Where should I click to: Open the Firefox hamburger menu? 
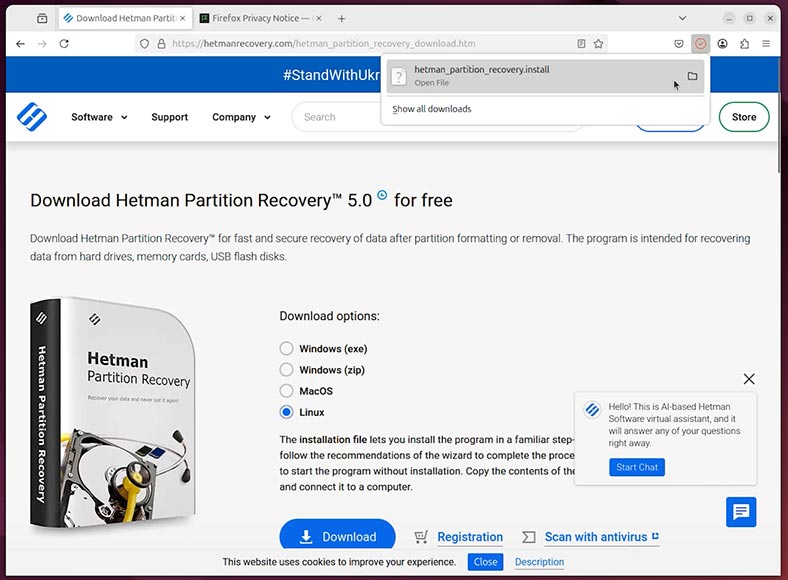766,44
